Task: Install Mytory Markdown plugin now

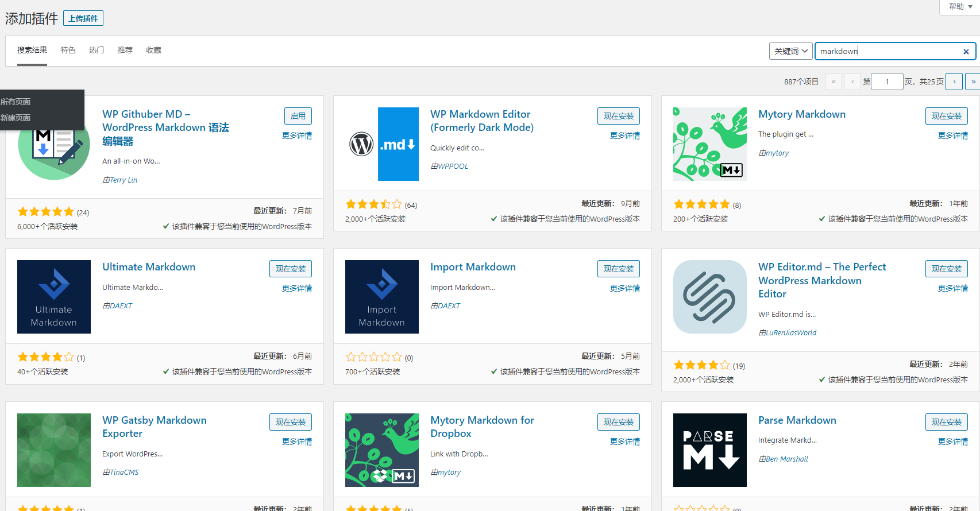Action: click(x=947, y=116)
